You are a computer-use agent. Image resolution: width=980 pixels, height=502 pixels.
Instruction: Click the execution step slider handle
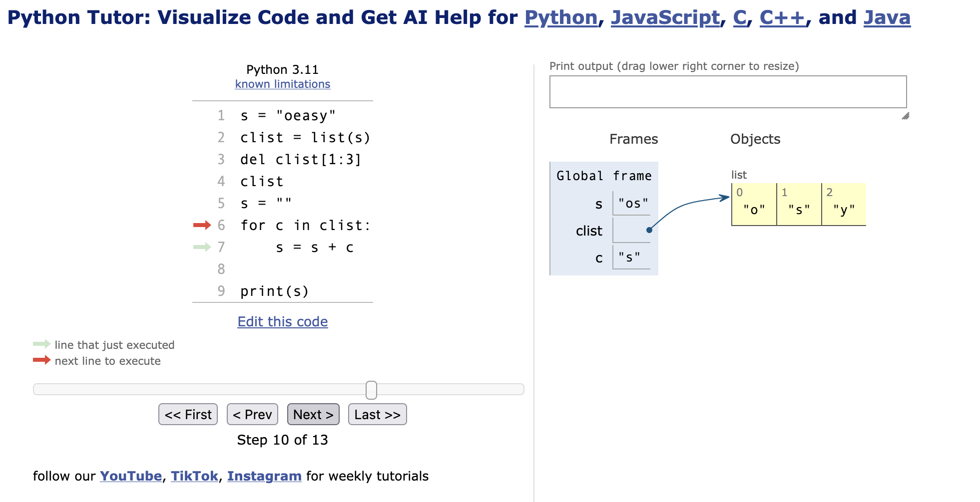click(371, 390)
